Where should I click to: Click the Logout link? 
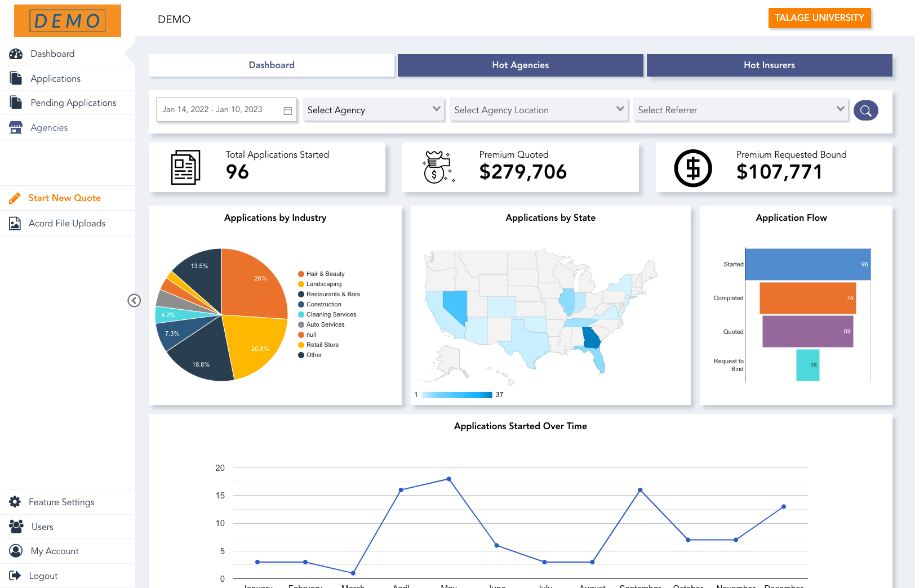coord(43,576)
